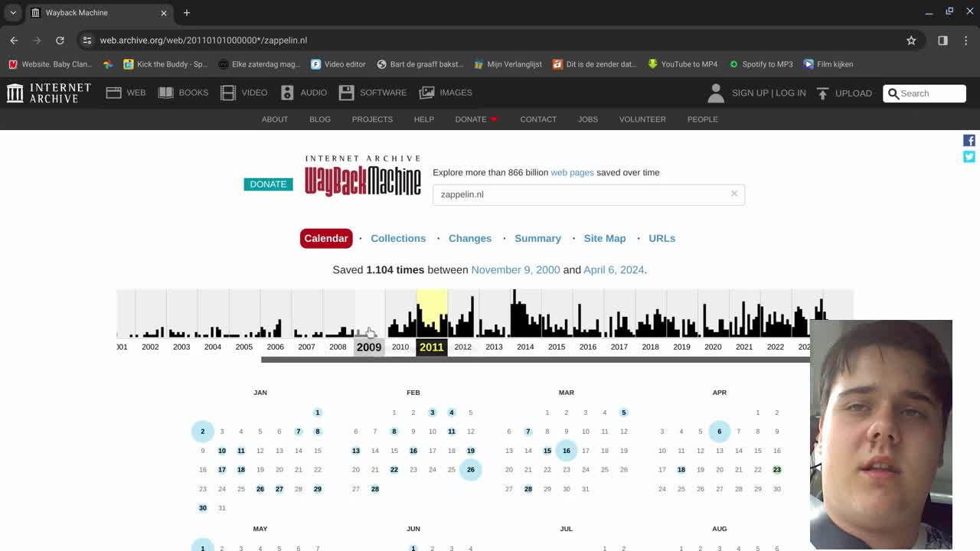Switch to the Collections tab
Image resolution: width=980 pixels, height=551 pixels.
(x=398, y=238)
